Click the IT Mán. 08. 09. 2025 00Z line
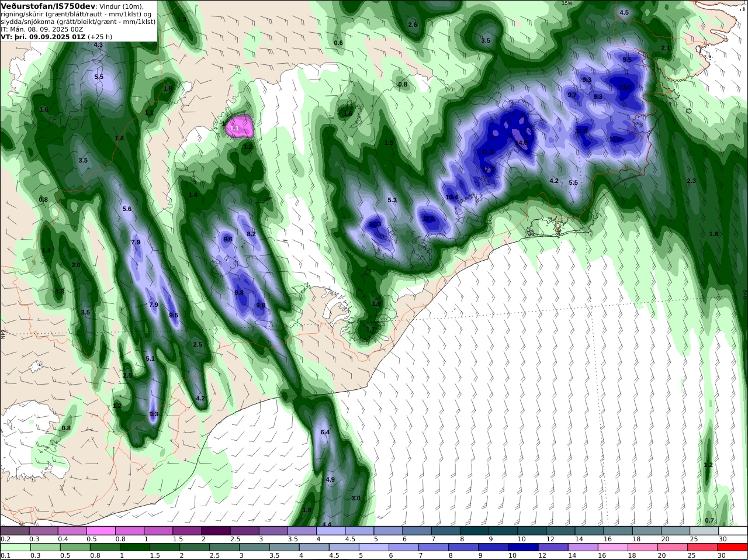 [42, 29]
